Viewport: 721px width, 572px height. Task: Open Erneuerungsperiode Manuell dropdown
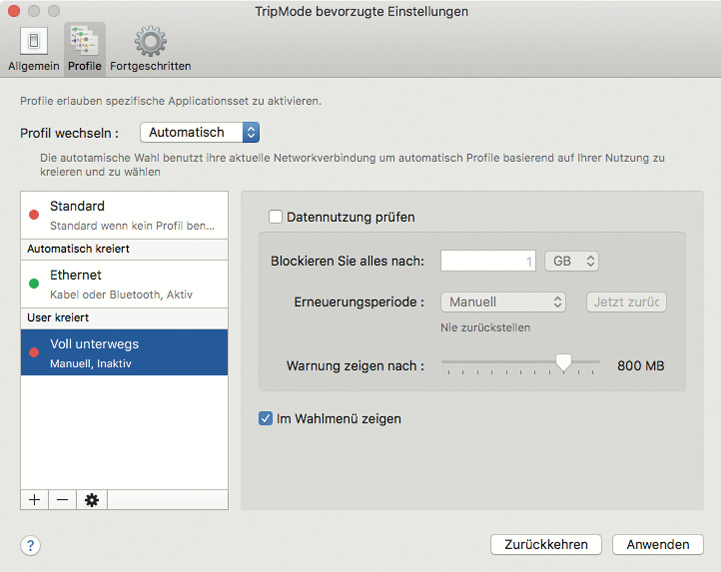tap(503, 302)
